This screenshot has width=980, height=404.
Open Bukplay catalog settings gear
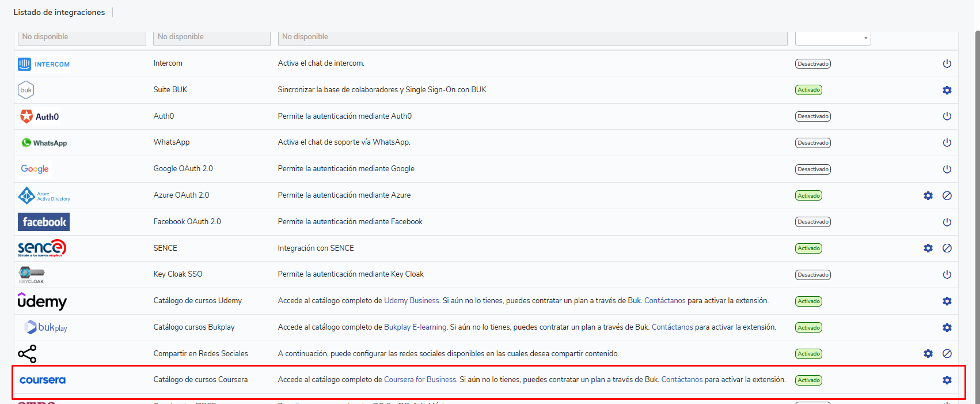tap(947, 327)
